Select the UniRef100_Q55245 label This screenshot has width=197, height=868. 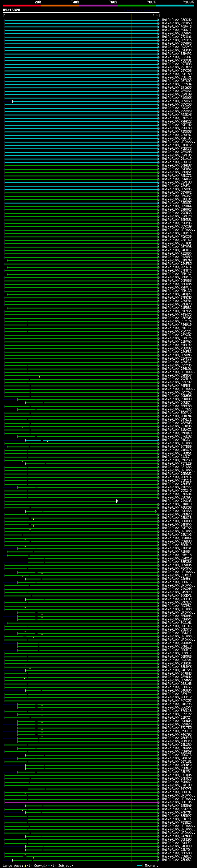click(x=177, y=491)
